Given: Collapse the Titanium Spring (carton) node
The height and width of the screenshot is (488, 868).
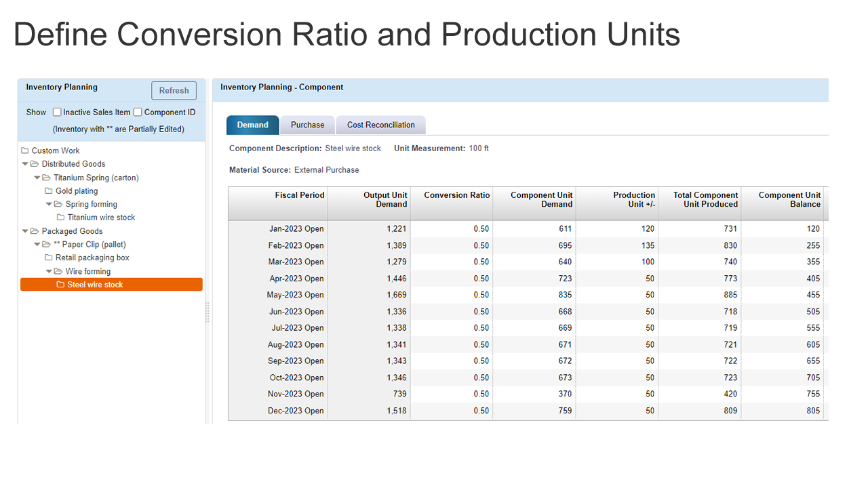Looking at the screenshot, I should [x=37, y=178].
